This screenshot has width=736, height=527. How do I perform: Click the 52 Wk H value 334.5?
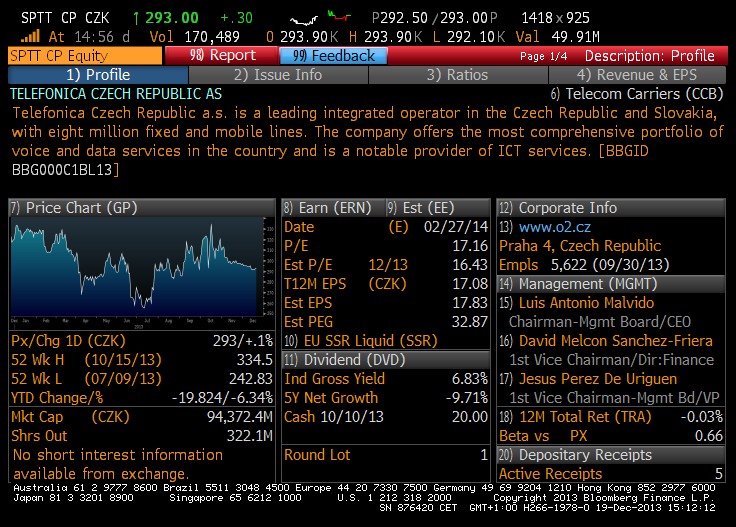(254, 360)
